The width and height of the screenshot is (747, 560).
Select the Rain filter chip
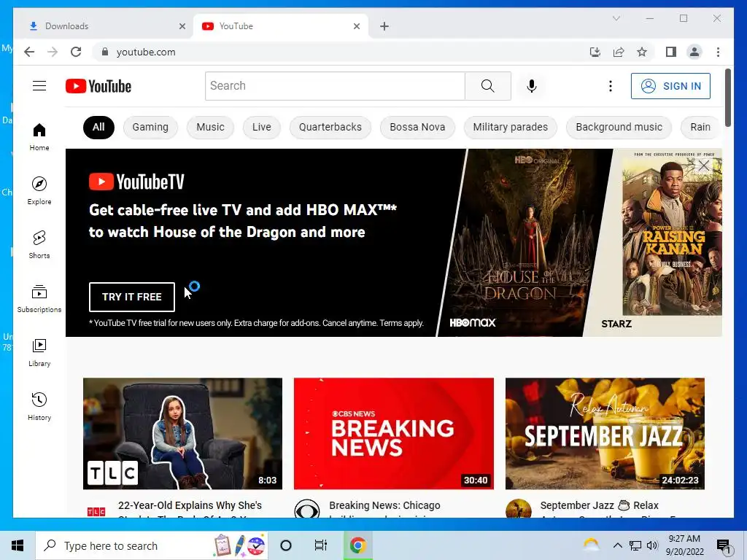(700, 127)
